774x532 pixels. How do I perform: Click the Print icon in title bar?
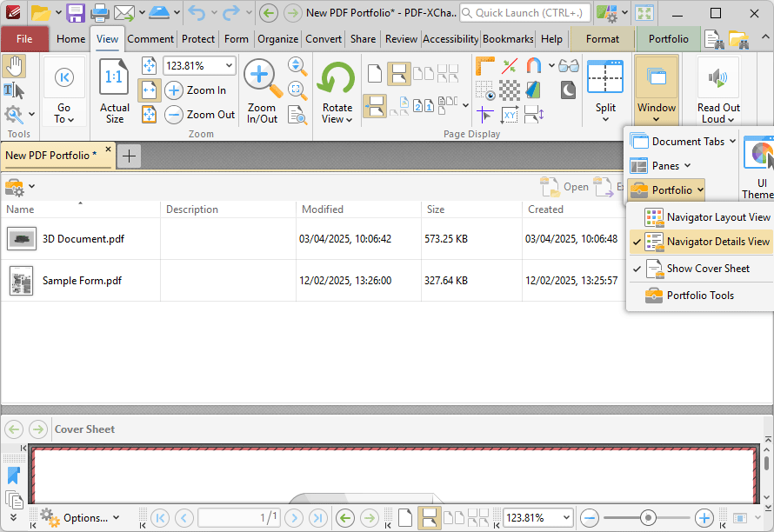point(99,13)
